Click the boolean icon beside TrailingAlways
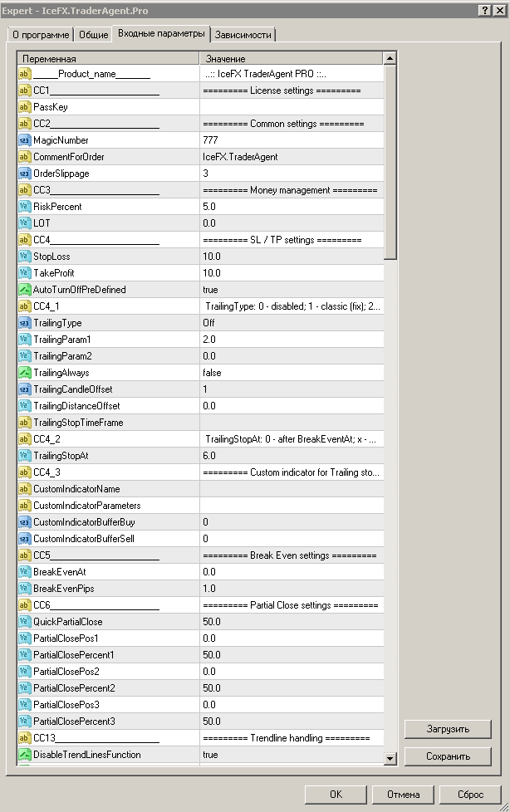The height and width of the screenshot is (812, 510). (24, 372)
